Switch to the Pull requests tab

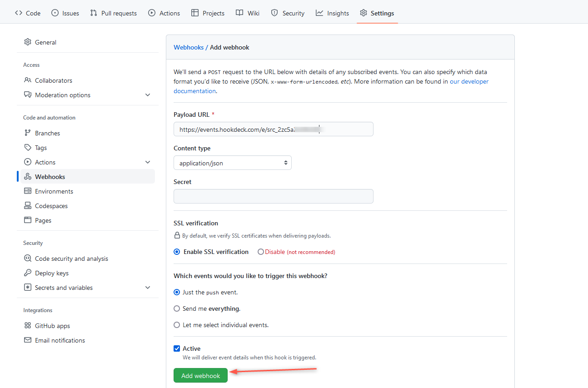point(113,13)
